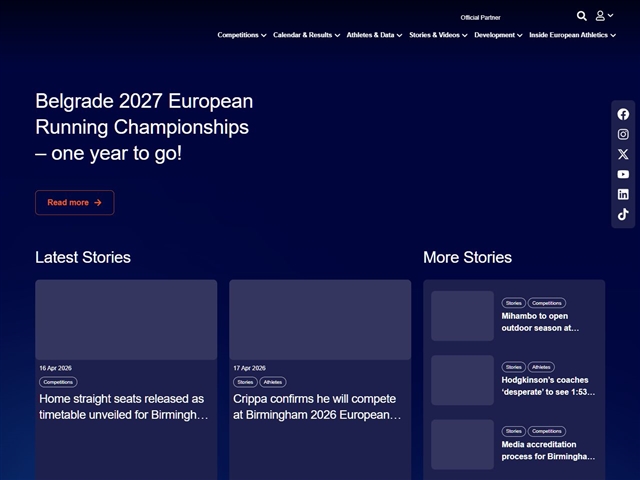This screenshot has height=480, width=640.
Task: Open the Facebook social link
Action: pyautogui.click(x=623, y=114)
